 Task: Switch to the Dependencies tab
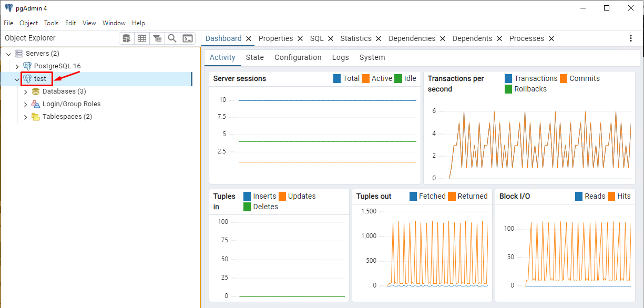[x=412, y=38]
